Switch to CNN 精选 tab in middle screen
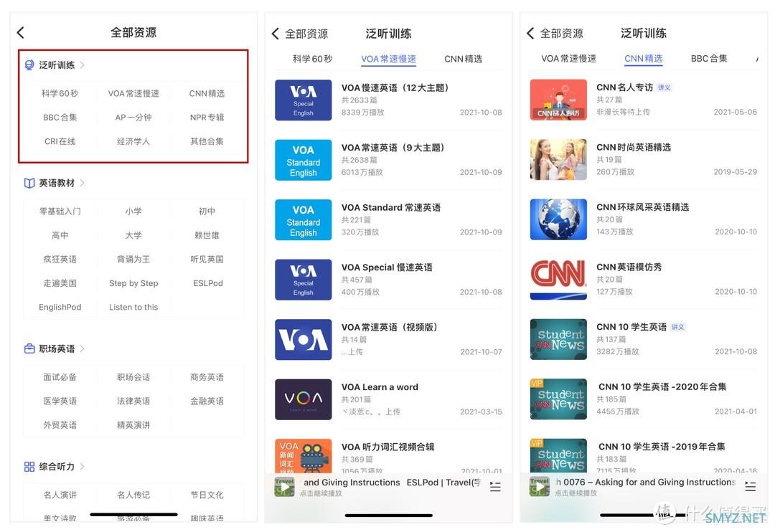This screenshot has width=775, height=532. [463, 60]
